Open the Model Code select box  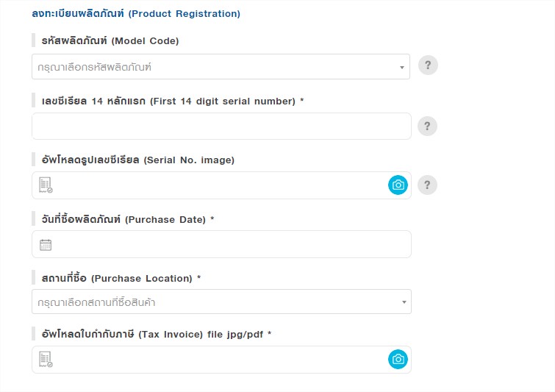point(221,67)
